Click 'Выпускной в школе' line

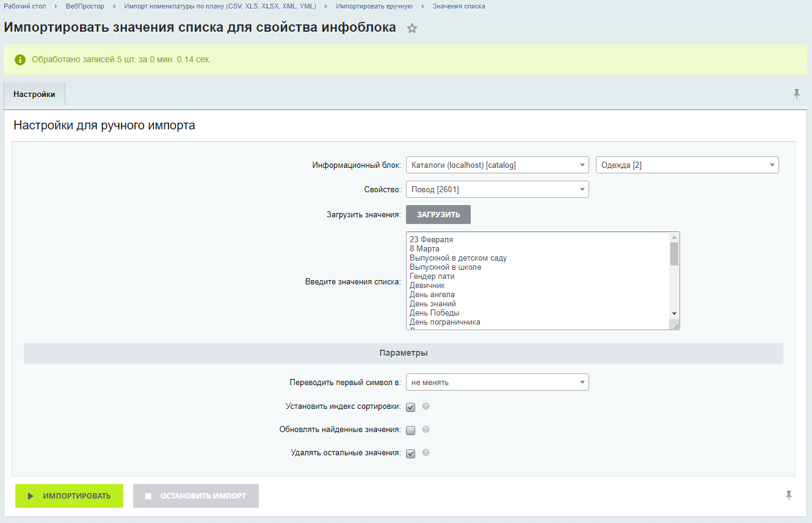point(445,267)
